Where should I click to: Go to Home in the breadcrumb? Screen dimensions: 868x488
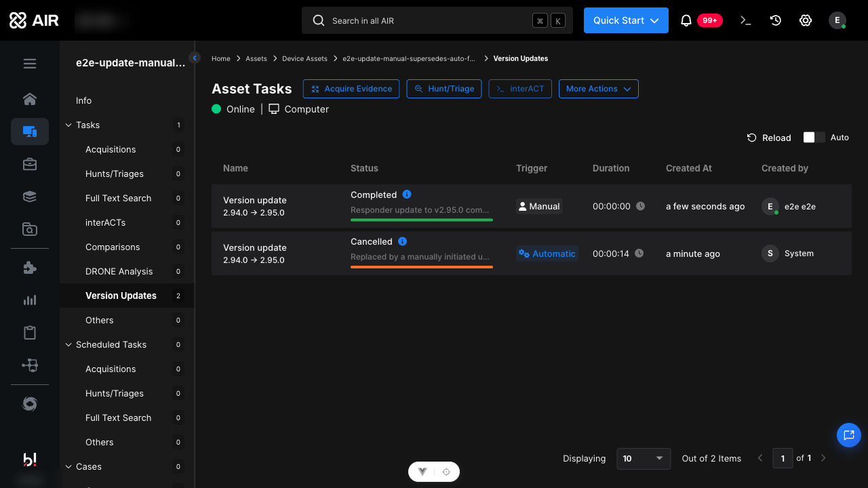coord(221,59)
